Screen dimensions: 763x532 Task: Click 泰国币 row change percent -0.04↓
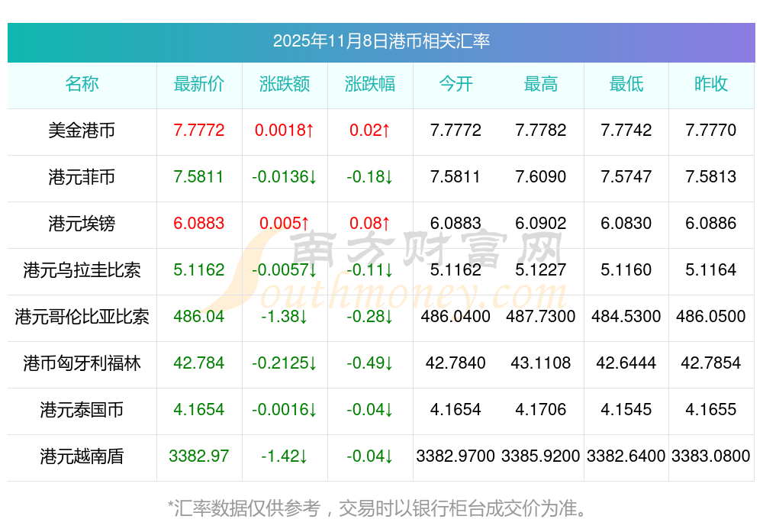tap(370, 410)
